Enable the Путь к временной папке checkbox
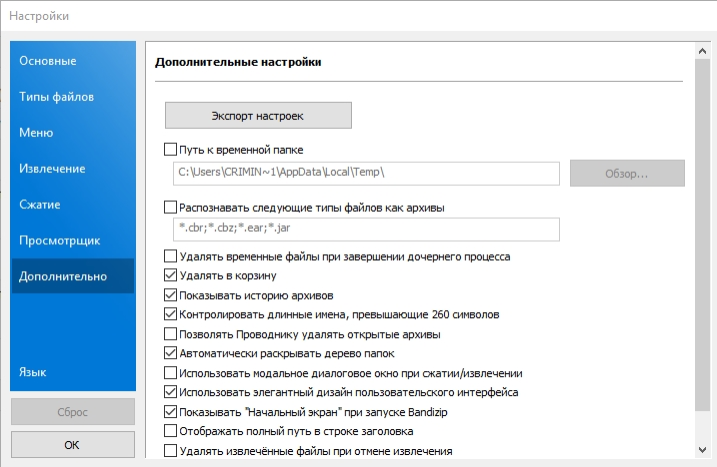The width and height of the screenshot is (717, 467). click(x=170, y=151)
